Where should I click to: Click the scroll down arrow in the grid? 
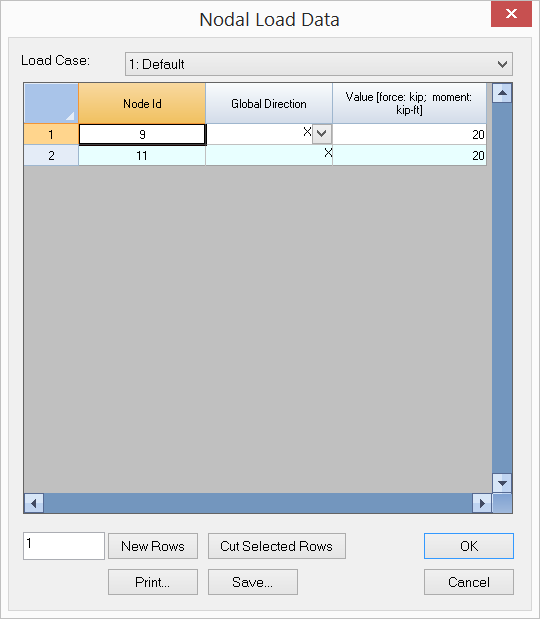click(x=502, y=483)
